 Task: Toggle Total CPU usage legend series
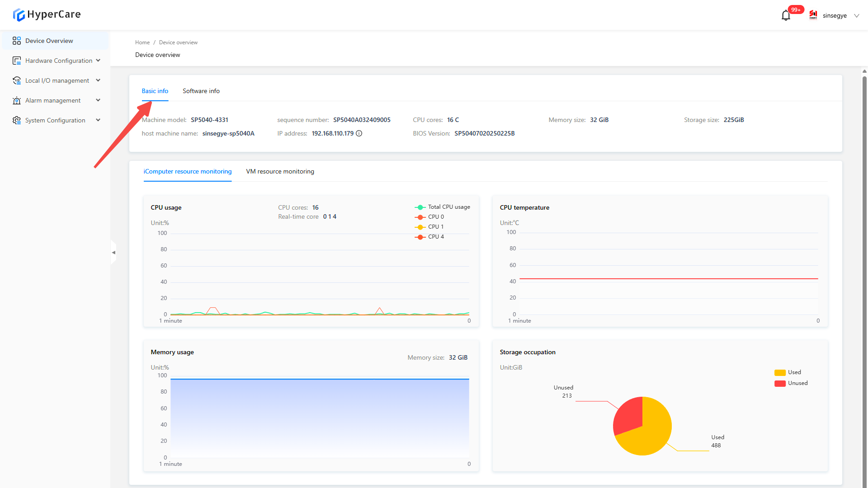(x=442, y=207)
